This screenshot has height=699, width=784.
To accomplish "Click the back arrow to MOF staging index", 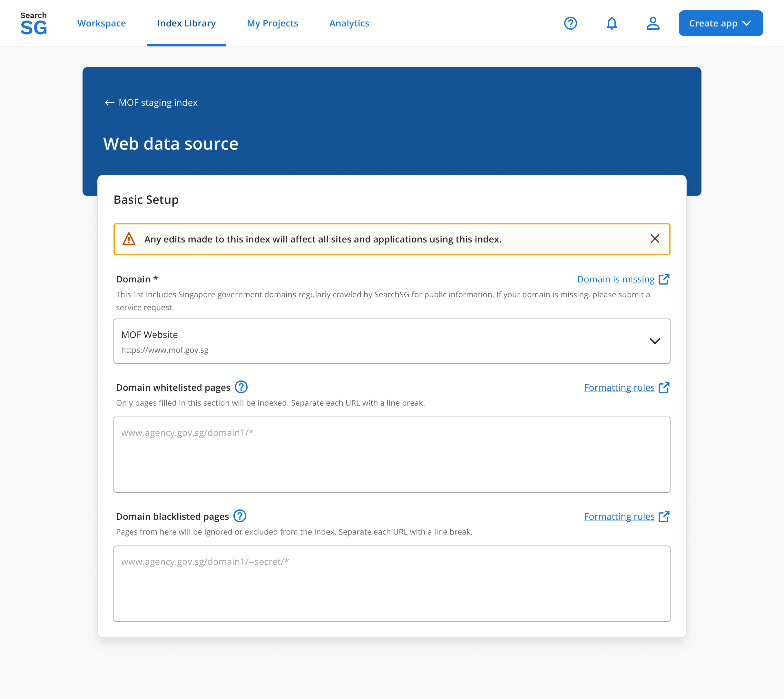I will click(109, 103).
